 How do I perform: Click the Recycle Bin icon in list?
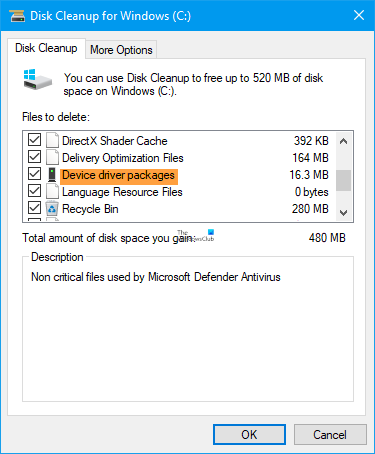52,209
